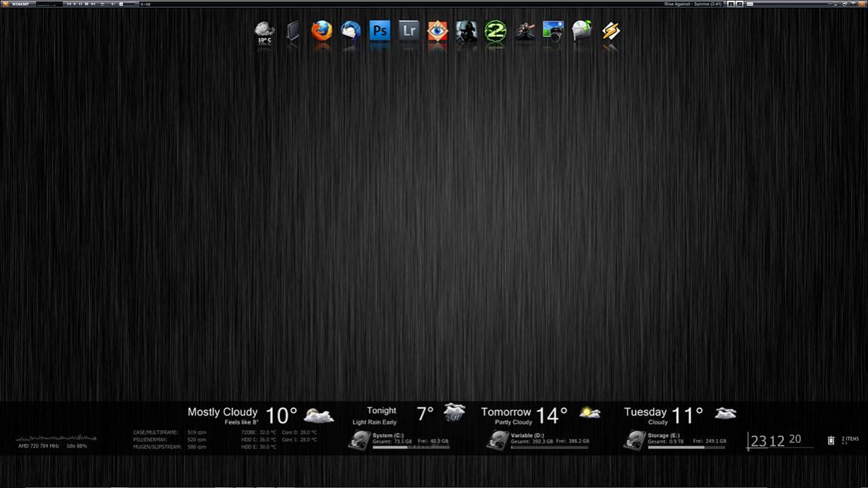Image resolution: width=868 pixels, height=488 pixels.
Task: Click the System (C:) drive icon
Action: (x=359, y=440)
